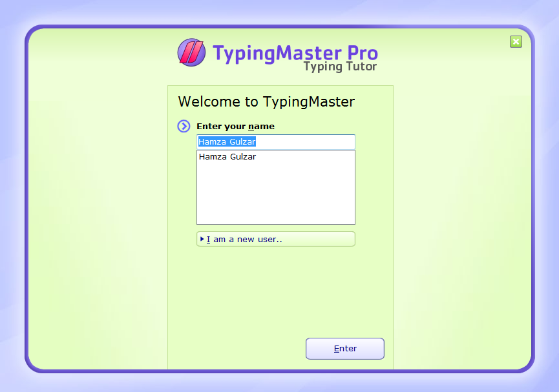Click the green X icon in top right corner
Screen dimensions: 559x392
(516, 41)
